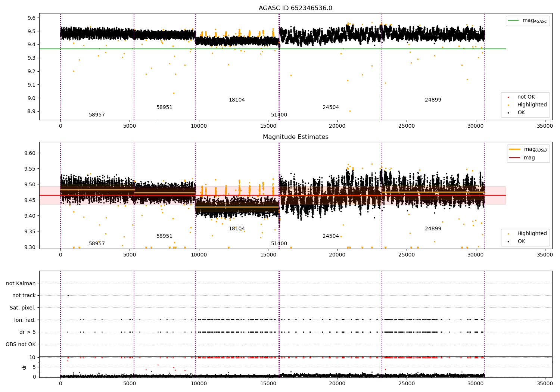Click the title "AGASC ID 652346536.0"
560x392 pixels.
[x=295, y=8]
